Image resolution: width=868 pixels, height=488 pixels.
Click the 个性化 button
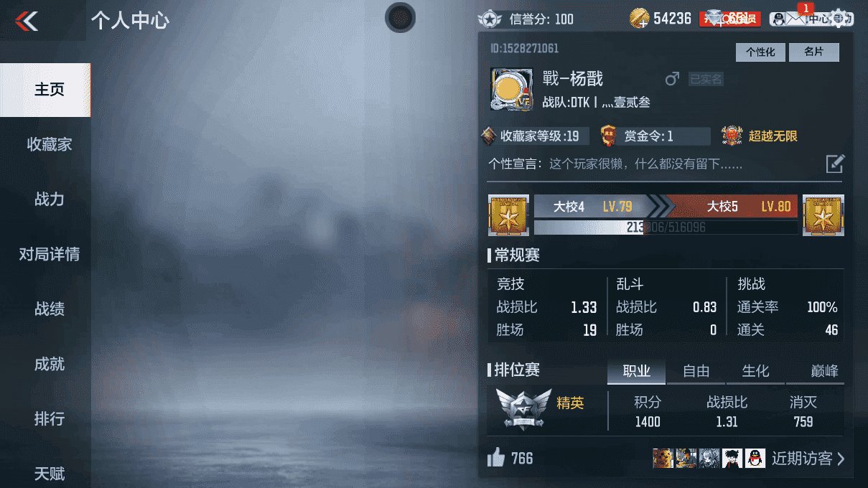760,52
